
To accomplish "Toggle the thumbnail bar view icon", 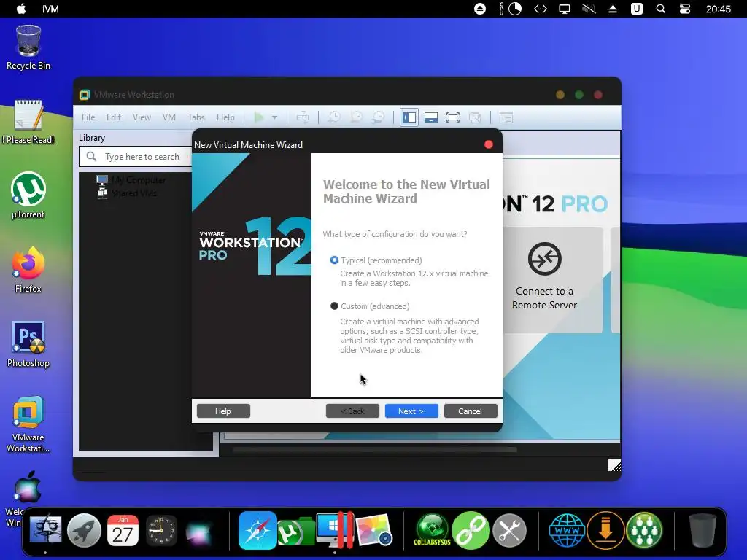I will 431,117.
